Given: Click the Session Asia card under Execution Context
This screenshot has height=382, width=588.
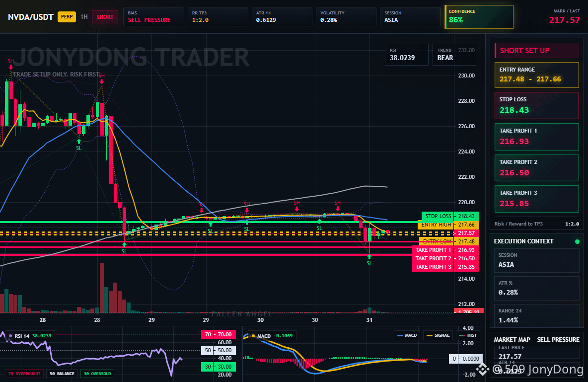Looking at the screenshot, I should click(537, 260).
